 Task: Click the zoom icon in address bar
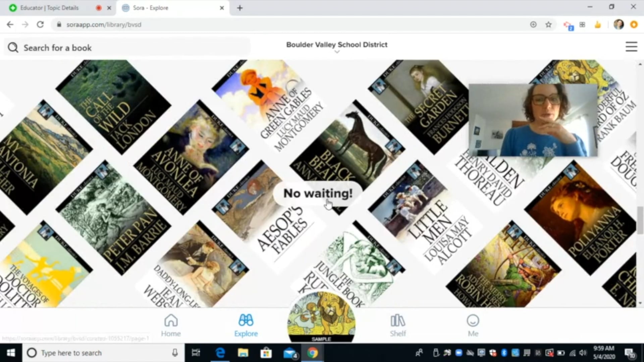(x=533, y=24)
